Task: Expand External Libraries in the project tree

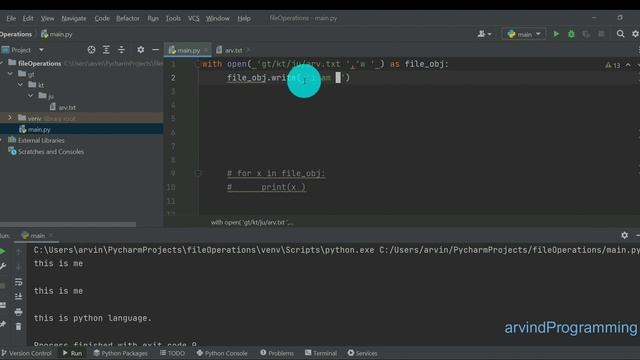Action: (2, 140)
